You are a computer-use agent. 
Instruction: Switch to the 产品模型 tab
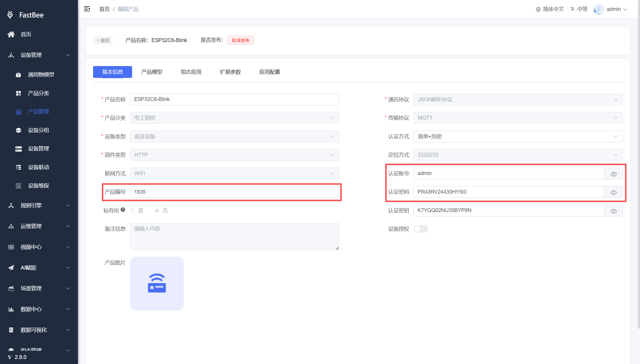point(152,72)
